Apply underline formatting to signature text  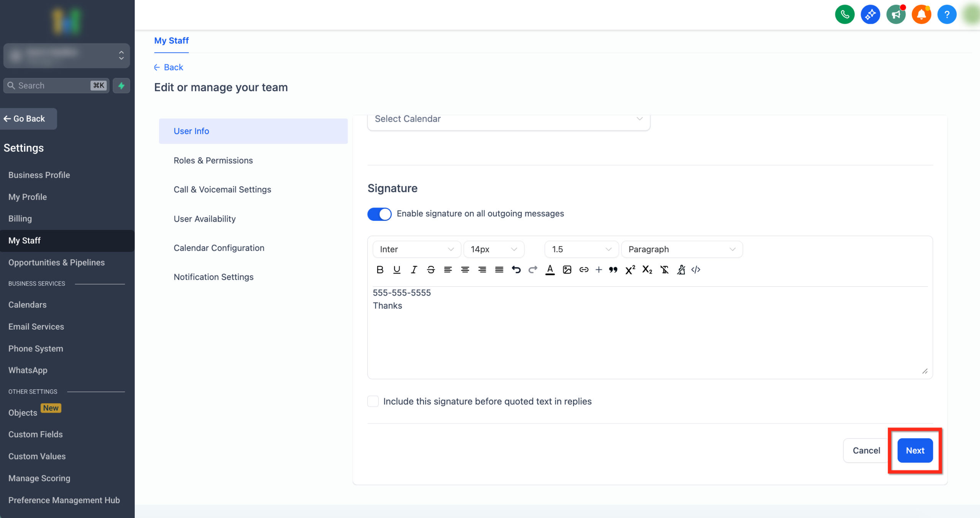coord(397,270)
